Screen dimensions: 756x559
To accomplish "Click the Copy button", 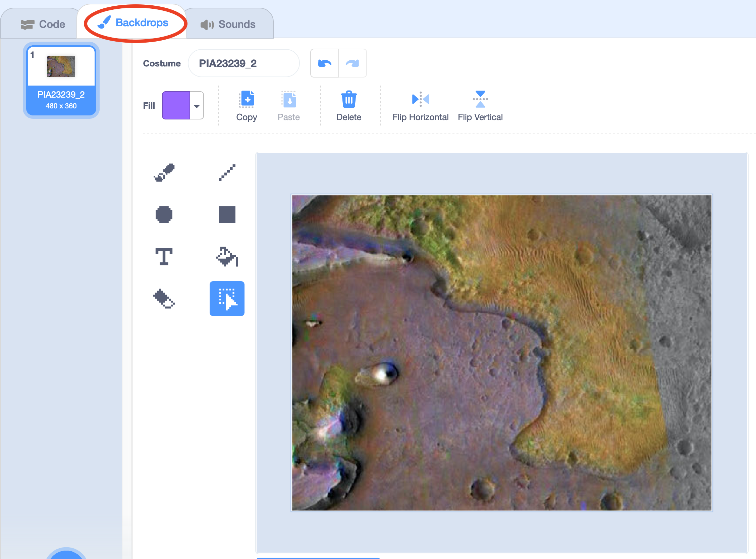I will coord(247,106).
